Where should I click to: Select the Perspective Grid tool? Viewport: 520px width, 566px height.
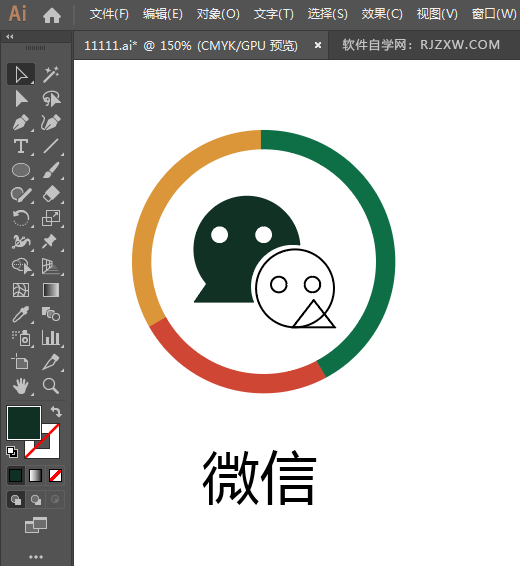[x=51, y=266]
